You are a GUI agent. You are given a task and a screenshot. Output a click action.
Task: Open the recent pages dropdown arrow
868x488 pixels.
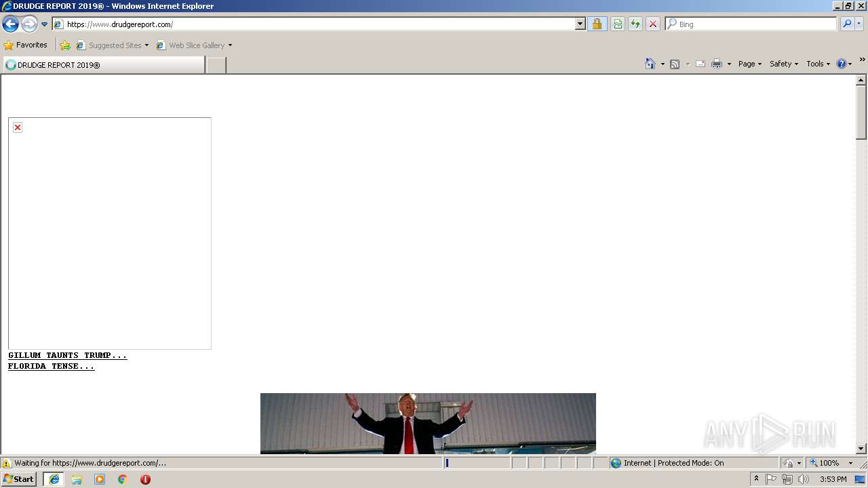point(45,24)
